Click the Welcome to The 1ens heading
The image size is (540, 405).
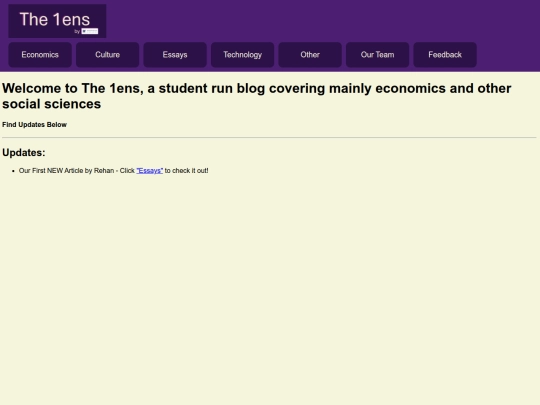[257, 96]
